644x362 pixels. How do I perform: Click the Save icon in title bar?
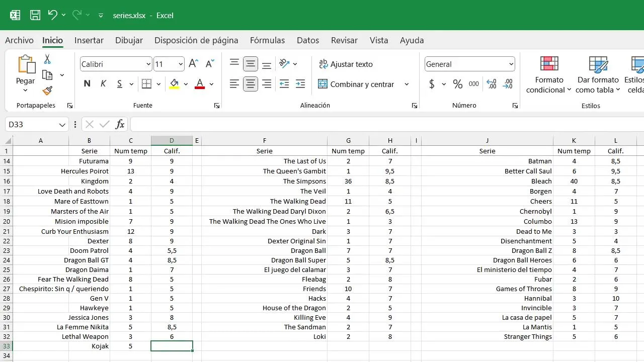(35, 15)
